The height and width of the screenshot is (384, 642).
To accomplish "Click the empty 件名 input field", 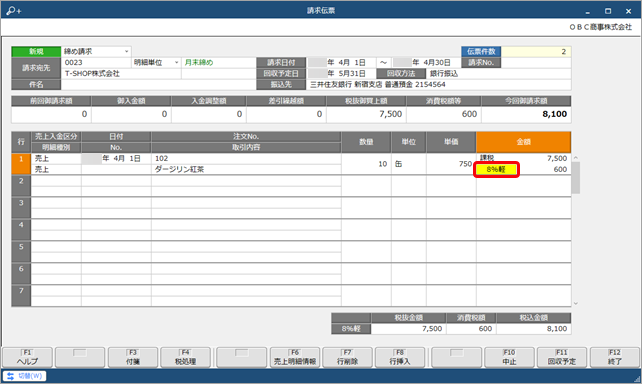I will (158, 85).
